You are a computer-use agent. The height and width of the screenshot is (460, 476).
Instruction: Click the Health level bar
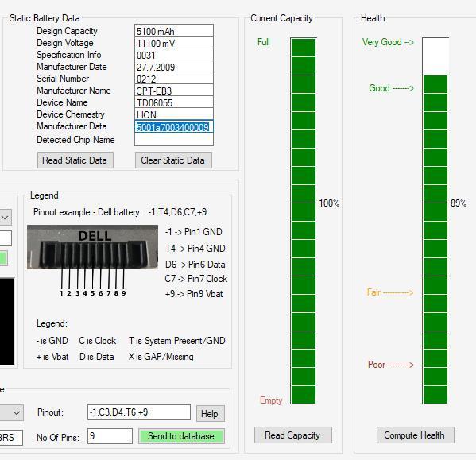[x=435, y=221]
